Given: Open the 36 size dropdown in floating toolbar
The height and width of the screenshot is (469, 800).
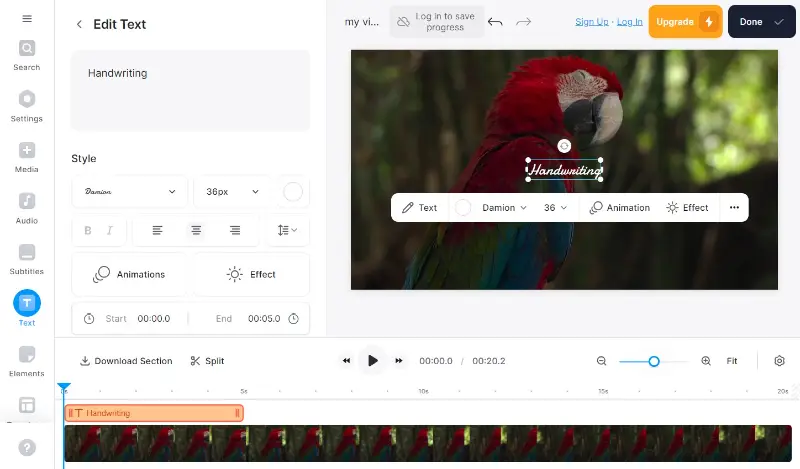Looking at the screenshot, I should pyautogui.click(x=555, y=208).
